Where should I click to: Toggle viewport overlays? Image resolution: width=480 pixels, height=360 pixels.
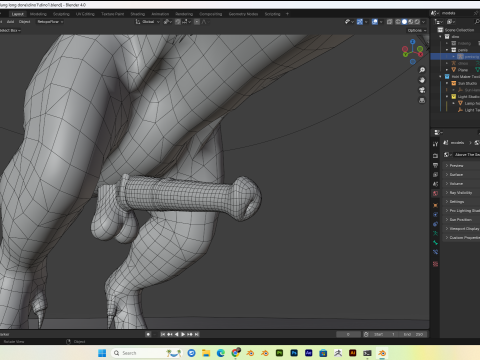coord(375,22)
